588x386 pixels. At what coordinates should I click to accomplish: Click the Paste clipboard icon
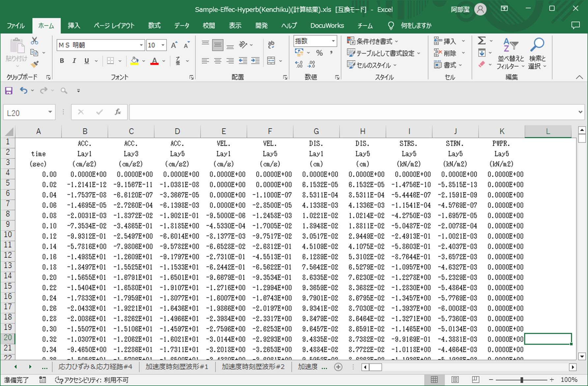(x=17, y=46)
